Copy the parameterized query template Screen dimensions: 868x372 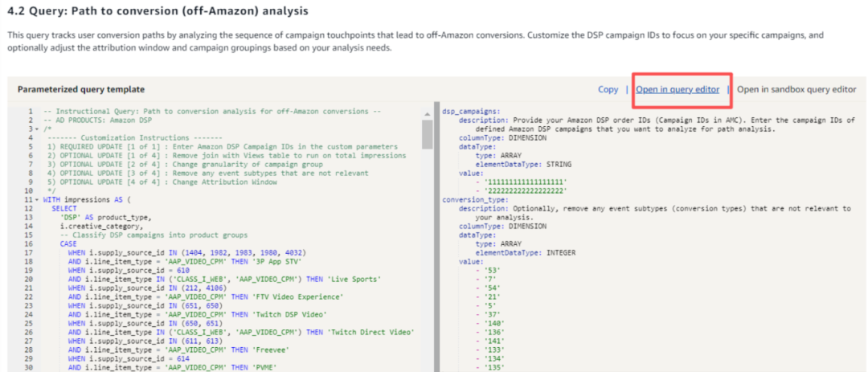pyautogui.click(x=608, y=89)
